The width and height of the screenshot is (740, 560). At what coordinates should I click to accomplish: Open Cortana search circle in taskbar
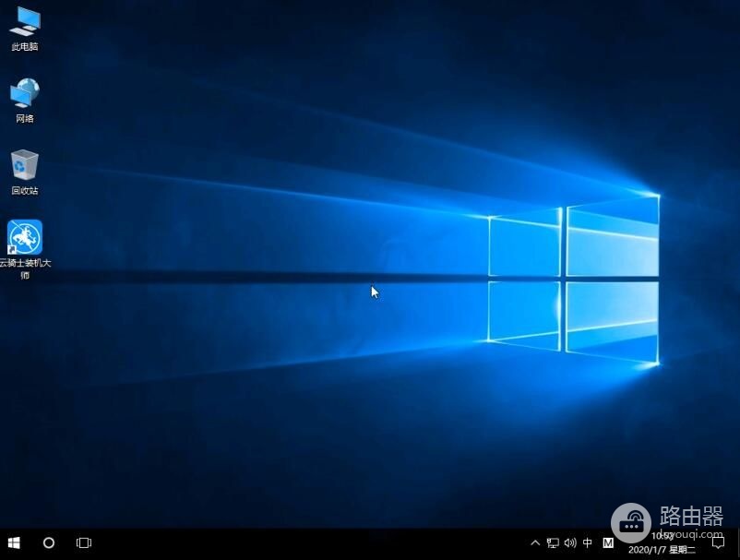49,543
